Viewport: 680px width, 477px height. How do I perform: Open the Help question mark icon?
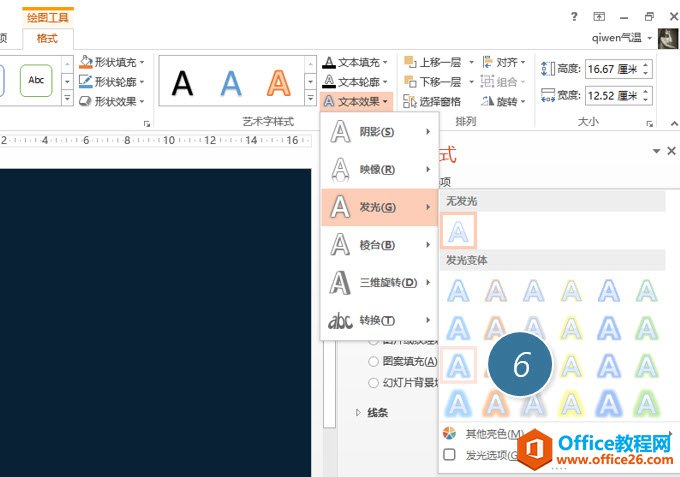[x=574, y=17]
